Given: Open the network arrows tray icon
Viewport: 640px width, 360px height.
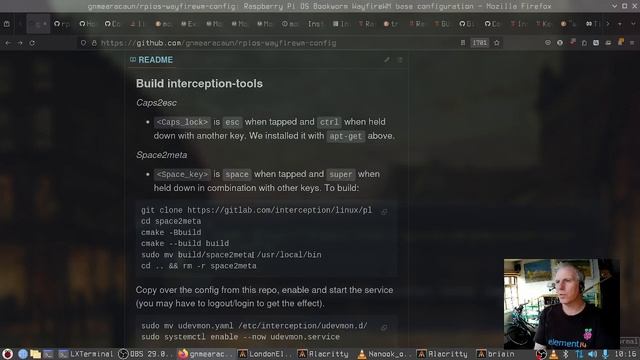Looking at the screenshot, I should tap(579, 354).
